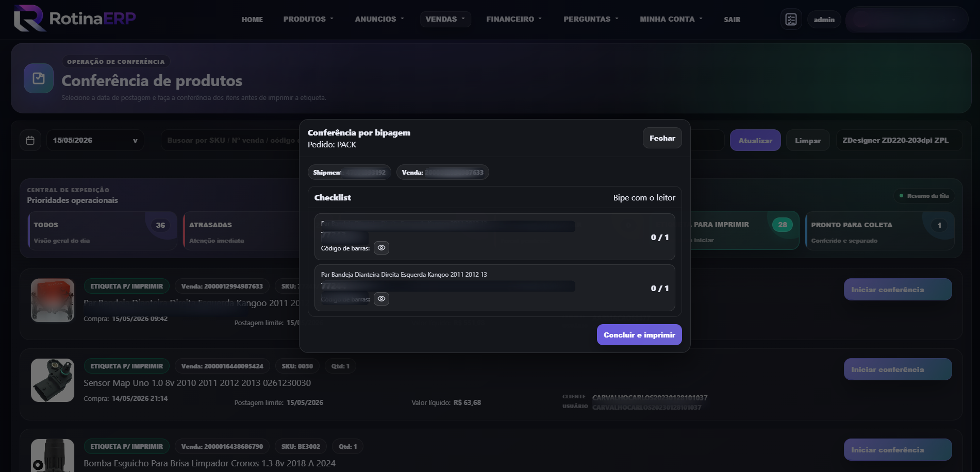
Task: Click the OPERAÇÃO DE CONFERÊNCIA badge
Action: coord(116,61)
